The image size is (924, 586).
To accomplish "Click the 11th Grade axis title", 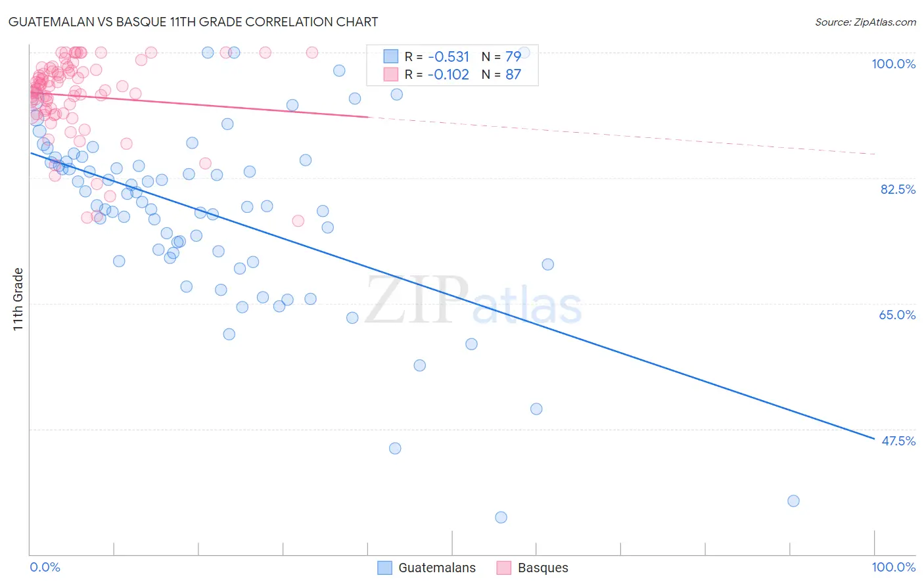I will 18,299.
